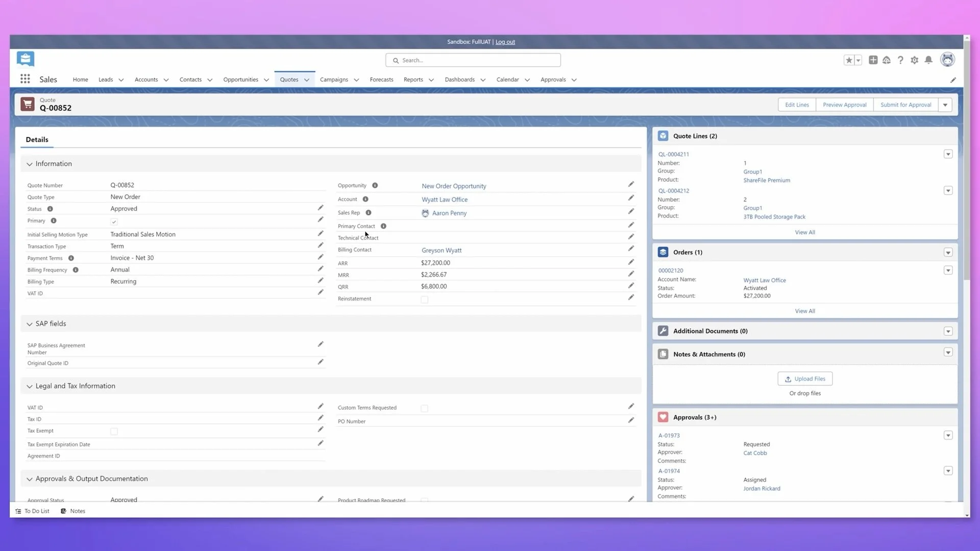Click info icon next to Billing Frequency
This screenshot has height=551, width=980.
tap(76, 270)
